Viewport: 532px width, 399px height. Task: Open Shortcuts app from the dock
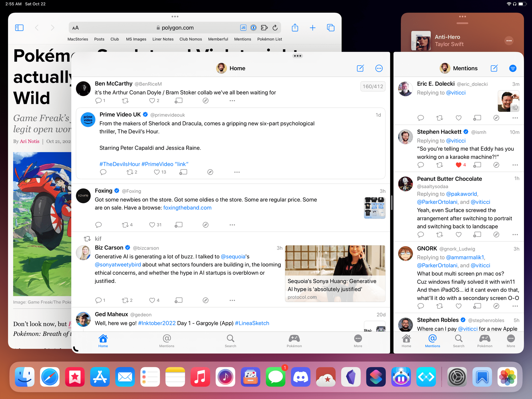coord(376,377)
